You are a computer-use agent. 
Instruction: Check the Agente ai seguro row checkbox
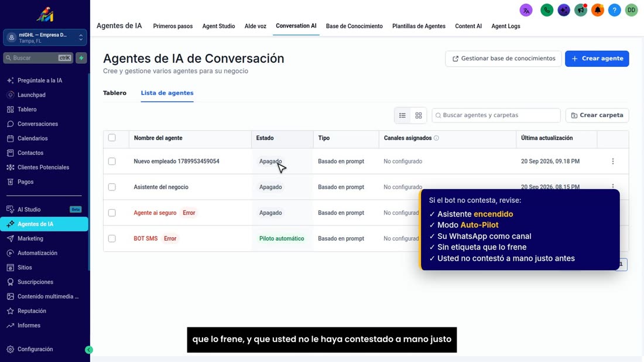coord(112,213)
